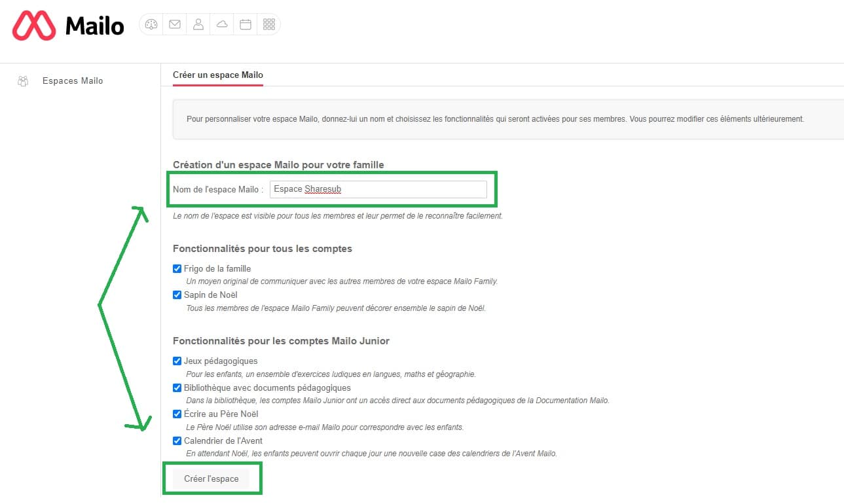Open the apps grid icon

tap(268, 25)
